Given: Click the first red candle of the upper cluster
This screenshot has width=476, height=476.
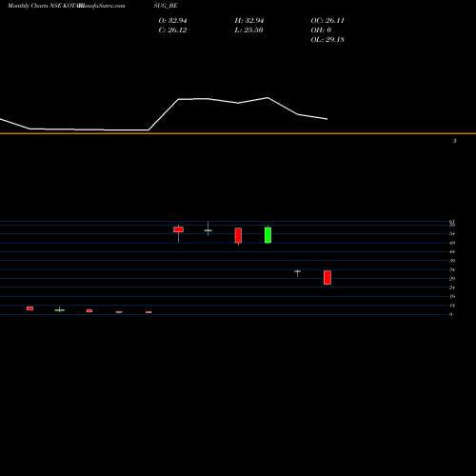Looking at the screenshot, I should coord(178,229).
